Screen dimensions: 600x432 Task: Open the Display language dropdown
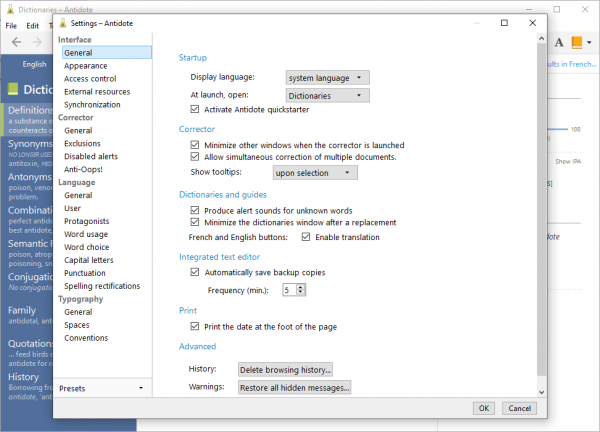pyautogui.click(x=328, y=78)
